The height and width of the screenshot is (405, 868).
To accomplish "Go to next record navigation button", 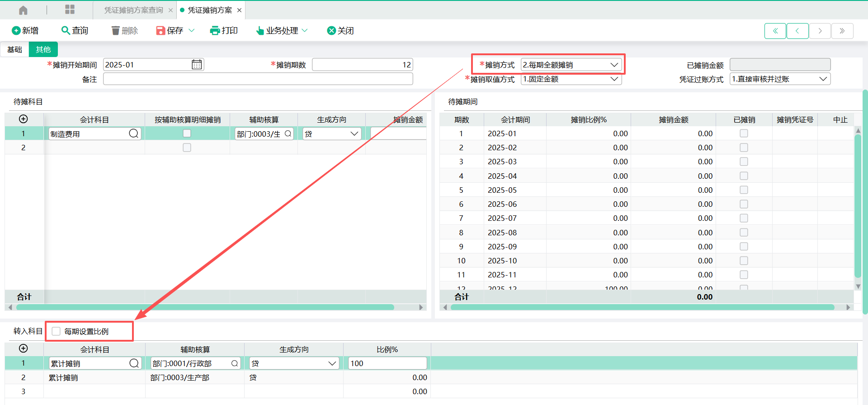I will (820, 31).
